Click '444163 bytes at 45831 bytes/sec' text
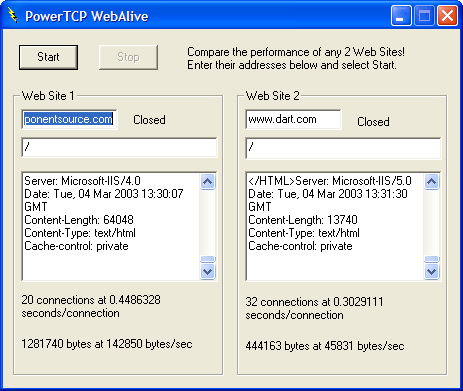Viewport: 463px width, 391px height. click(x=325, y=346)
